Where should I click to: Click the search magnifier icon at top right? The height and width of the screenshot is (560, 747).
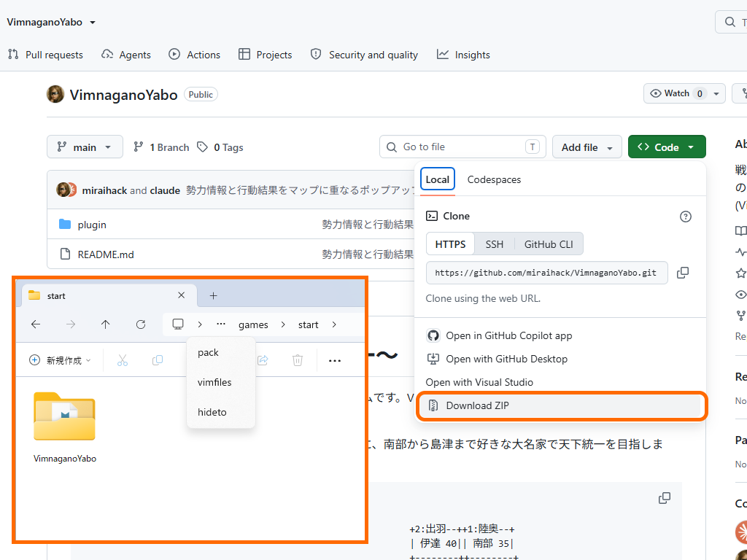729,22
